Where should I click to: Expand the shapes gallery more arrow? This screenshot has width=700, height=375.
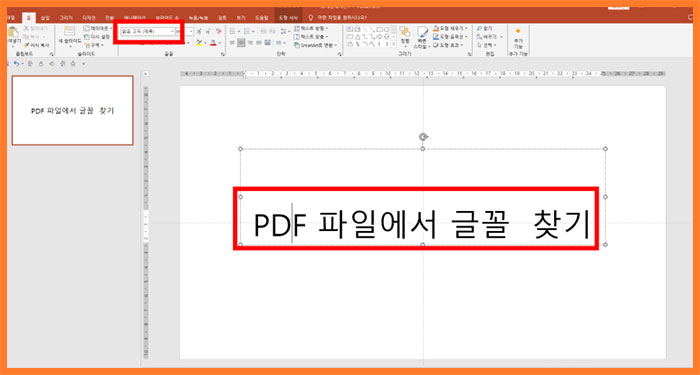tap(393, 45)
